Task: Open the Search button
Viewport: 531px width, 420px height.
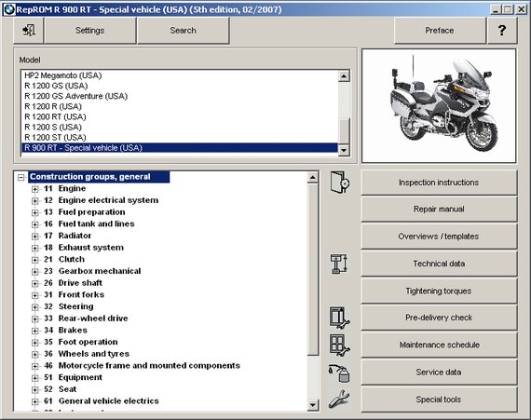Action: coord(183,31)
